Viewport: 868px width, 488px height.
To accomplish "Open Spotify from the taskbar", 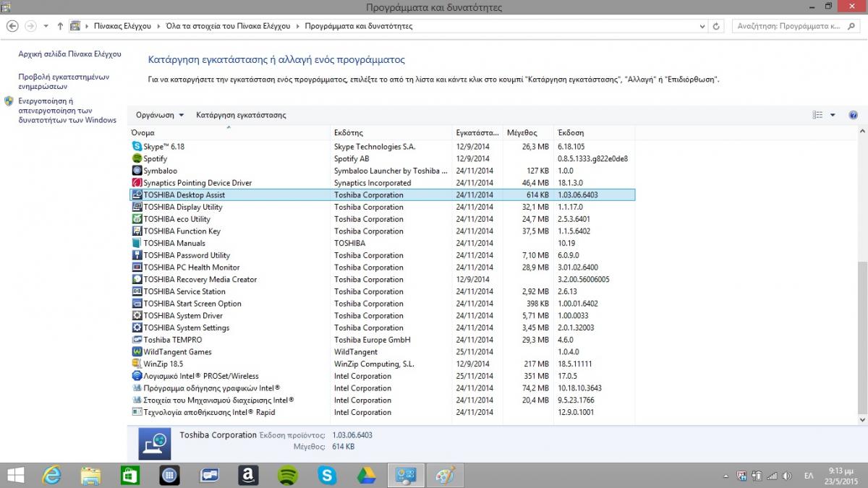I will [x=287, y=475].
